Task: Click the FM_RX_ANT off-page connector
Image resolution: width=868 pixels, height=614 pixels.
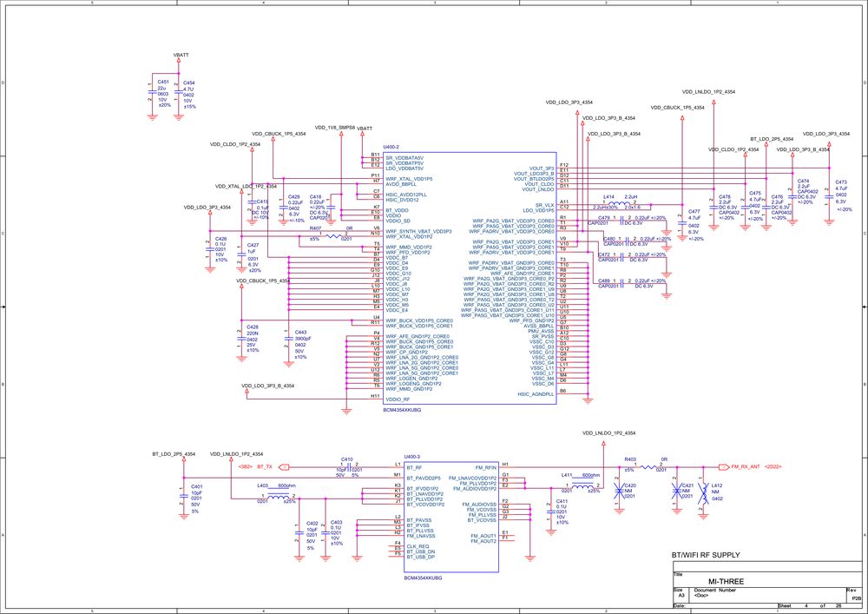Action: pos(724,467)
